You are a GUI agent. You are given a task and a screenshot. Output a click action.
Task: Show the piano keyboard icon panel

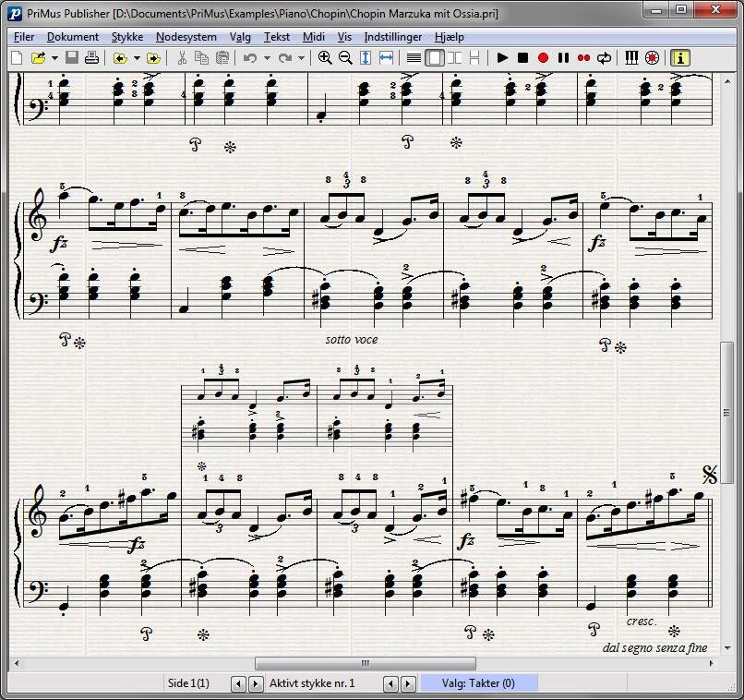point(631,58)
